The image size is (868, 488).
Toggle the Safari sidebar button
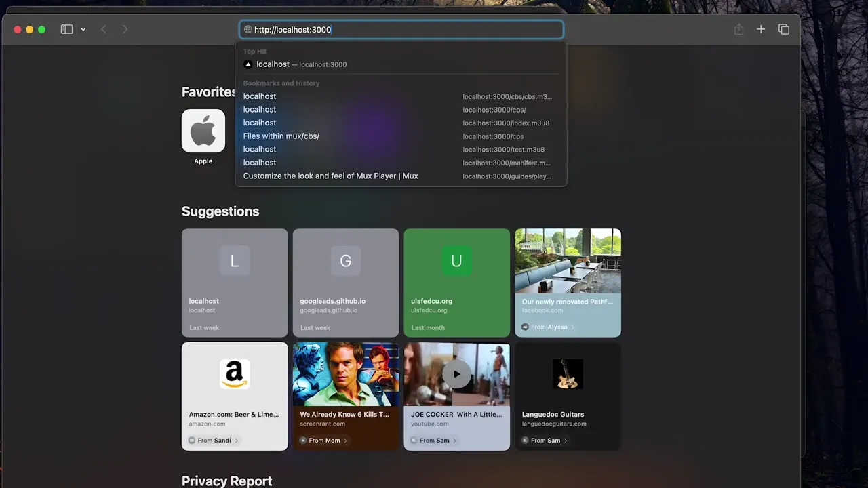tap(66, 29)
